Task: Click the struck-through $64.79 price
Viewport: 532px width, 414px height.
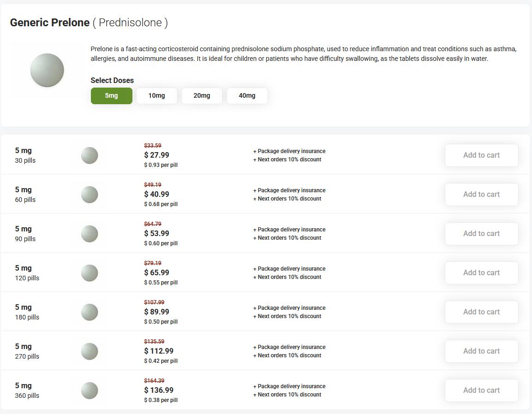Action: (153, 224)
